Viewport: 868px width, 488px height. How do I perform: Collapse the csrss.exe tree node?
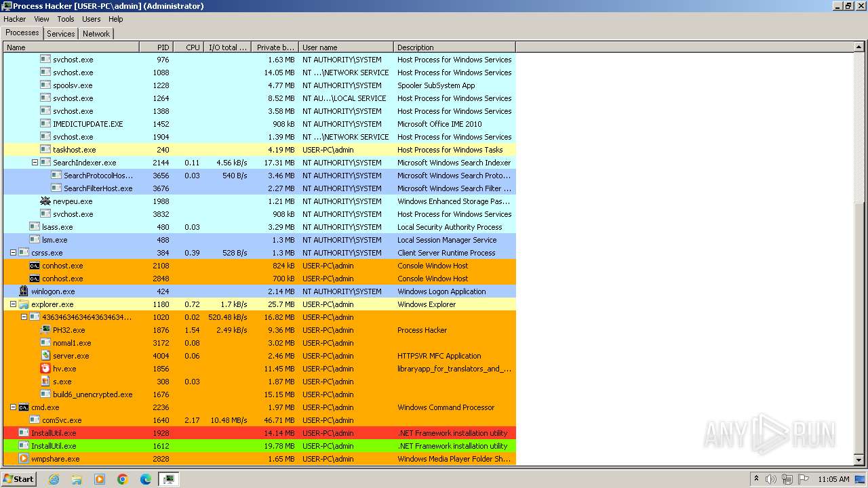(13, 253)
